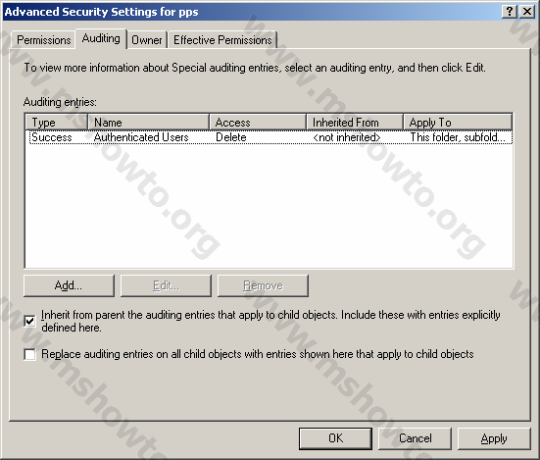
Task: Open the Owner tab
Action: point(147,40)
